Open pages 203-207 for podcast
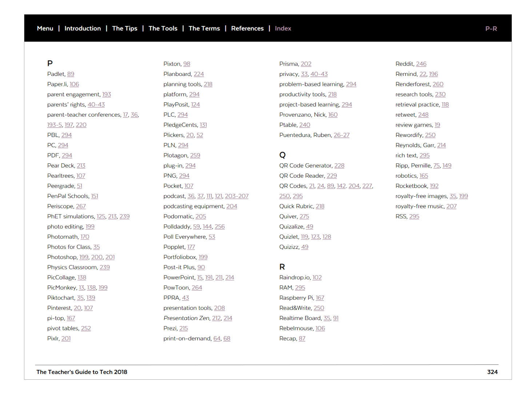 click(237, 196)
